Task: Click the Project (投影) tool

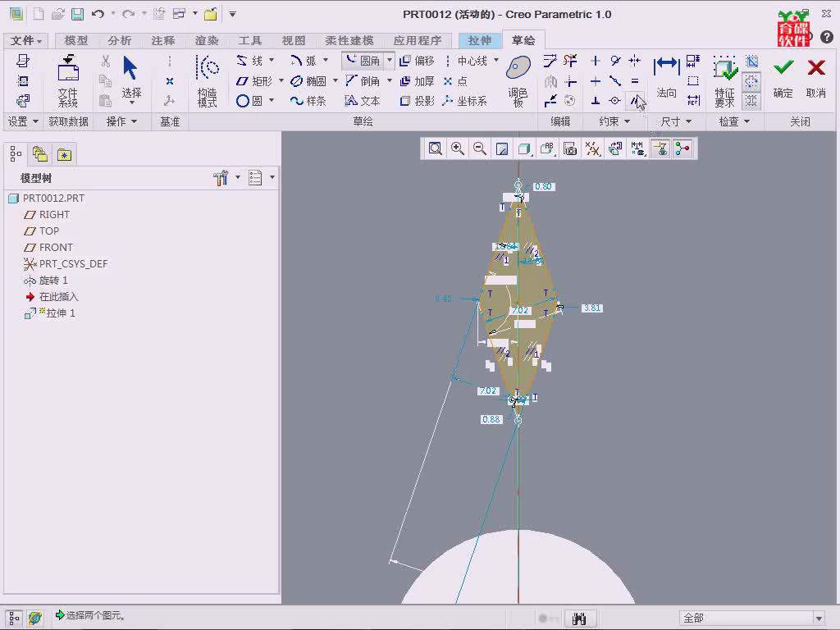Action: pyautogui.click(x=418, y=101)
